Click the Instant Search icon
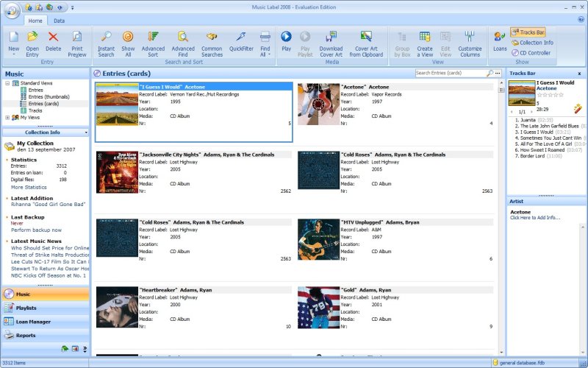 point(106,36)
